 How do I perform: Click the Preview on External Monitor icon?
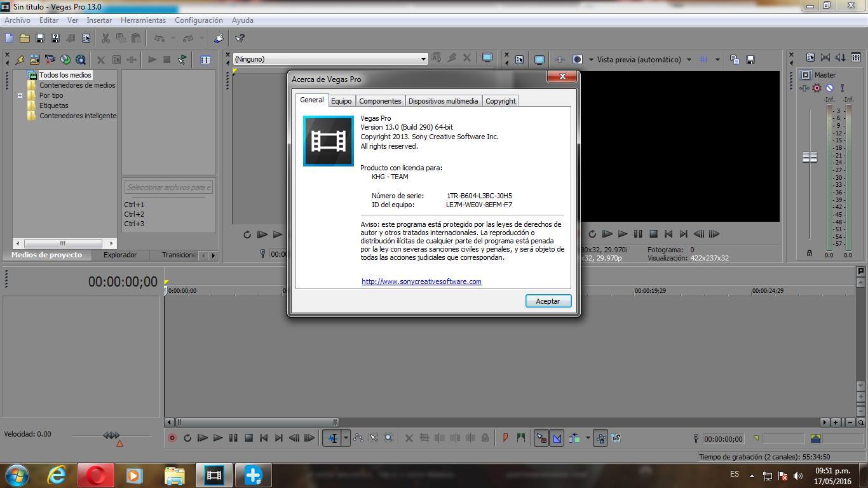539,60
